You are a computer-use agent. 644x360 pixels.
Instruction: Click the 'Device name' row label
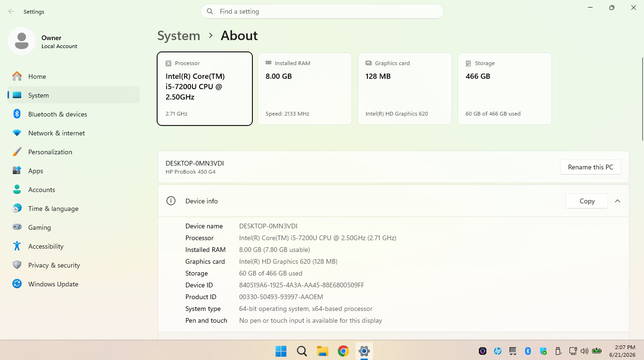(x=204, y=226)
